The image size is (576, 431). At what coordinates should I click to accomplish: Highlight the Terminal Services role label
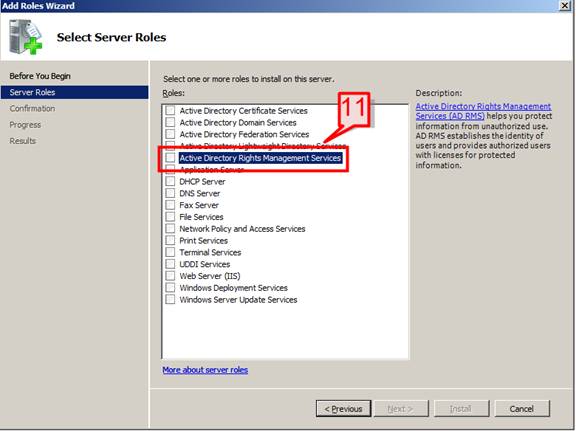click(x=210, y=252)
